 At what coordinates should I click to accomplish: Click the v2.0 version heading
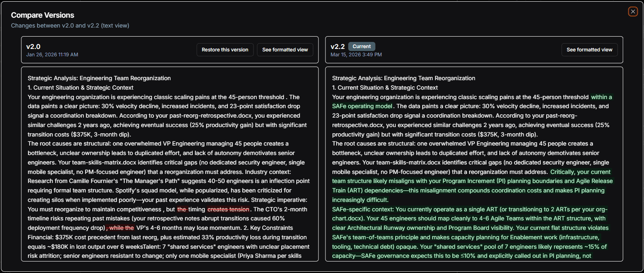tap(33, 46)
